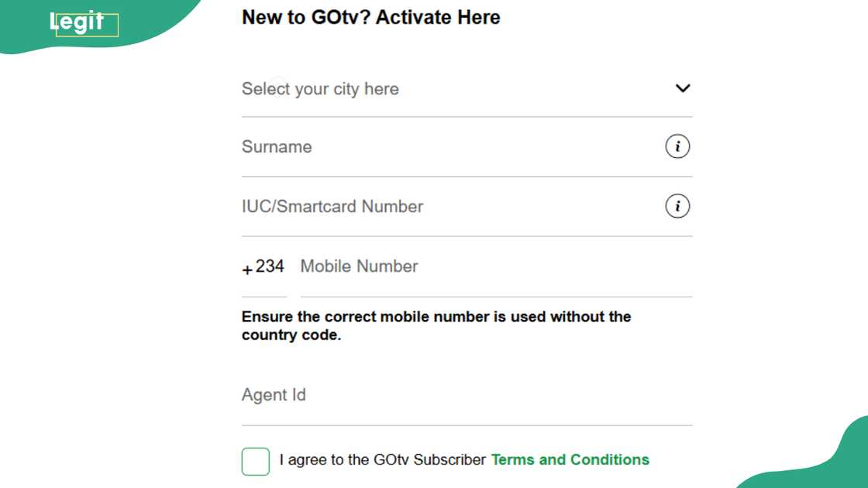Click the "Ensure the correct mobile number" notice
This screenshot has height=488, width=868.
(x=436, y=317)
